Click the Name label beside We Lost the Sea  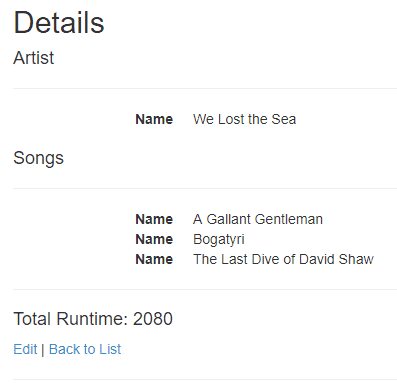point(154,119)
